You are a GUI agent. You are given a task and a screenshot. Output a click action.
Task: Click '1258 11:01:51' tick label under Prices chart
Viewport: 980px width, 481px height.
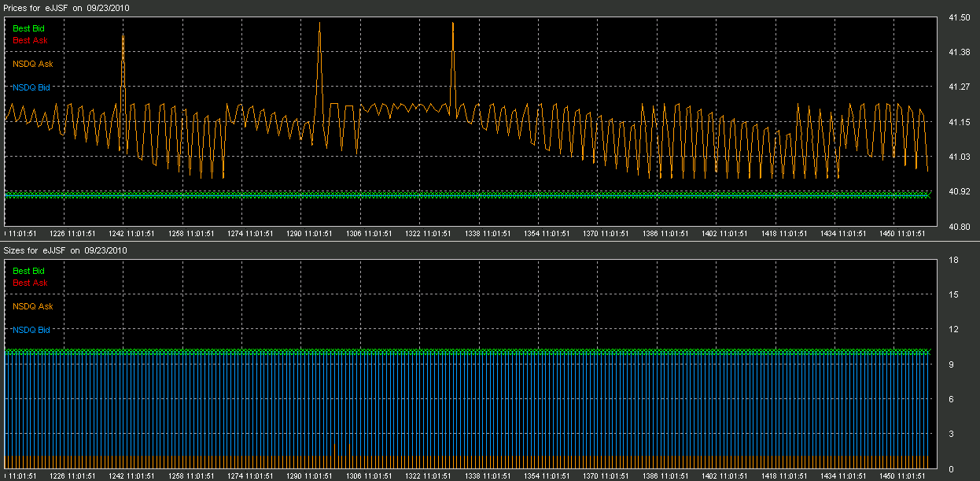190,234
